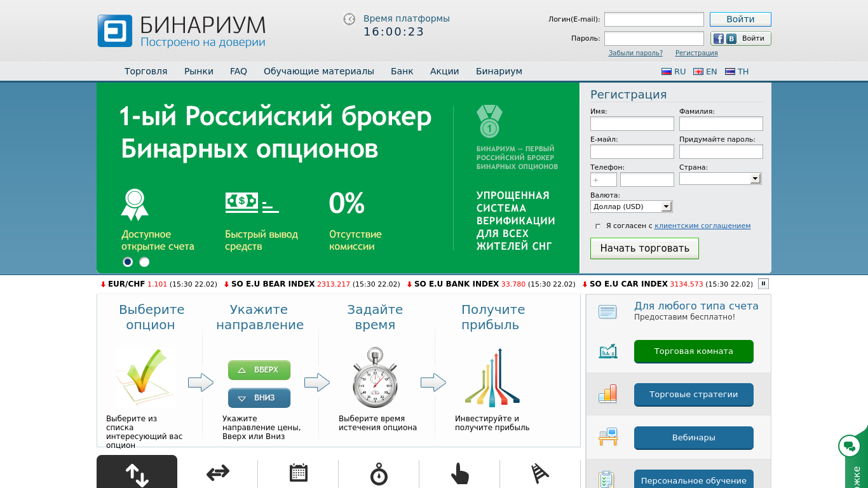This screenshot has width=868, height=488.
Task: Open the Акции menu
Action: tap(445, 71)
